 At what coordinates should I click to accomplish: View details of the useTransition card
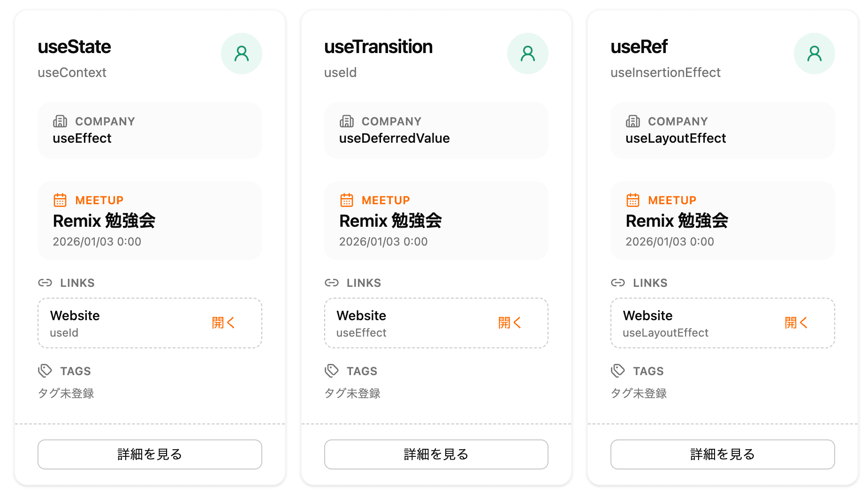coord(436,454)
